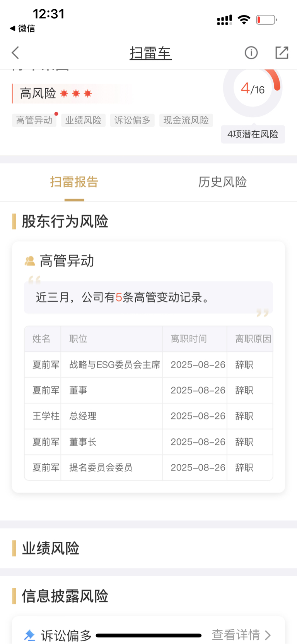Tap the share export icon
The height and width of the screenshot is (644, 297).
(x=282, y=53)
